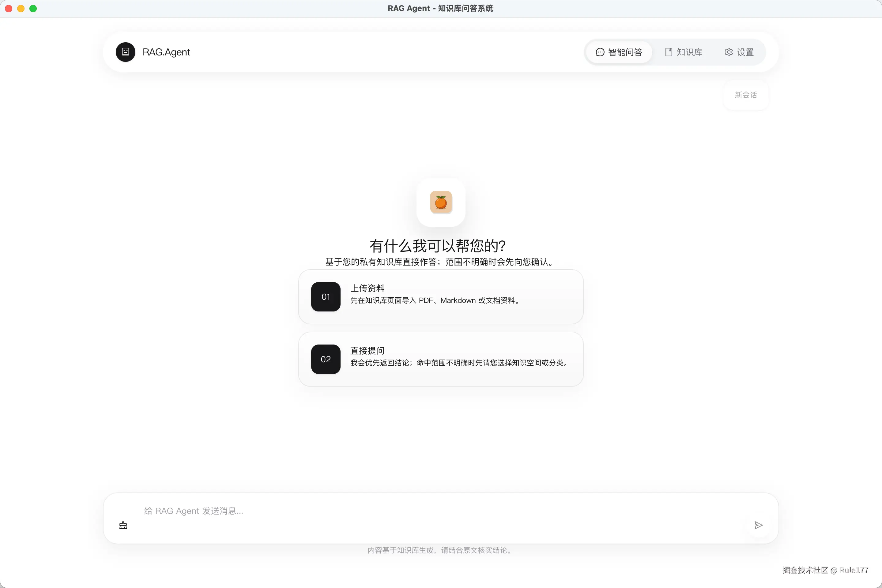This screenshot has height=588, width=882.
Task: Select the 智能问答 tab label
Action: [625, 52]
